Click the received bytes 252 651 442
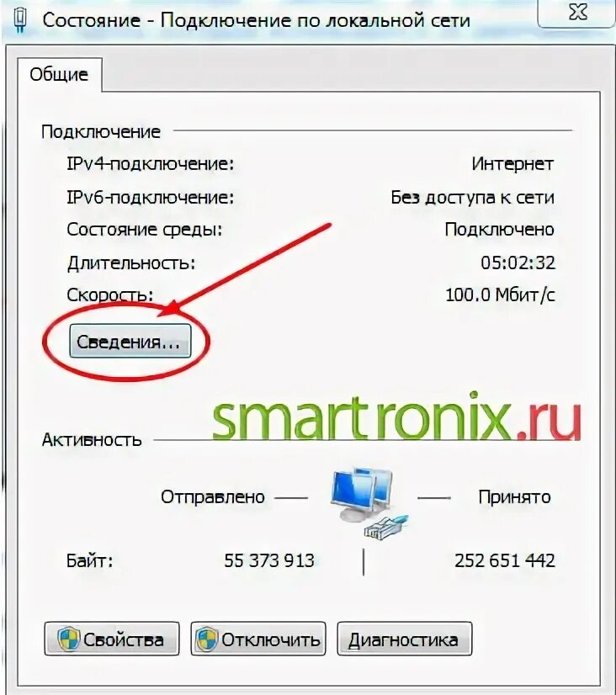This screenshot has width=616, height=695. click(x=505, y=560)
